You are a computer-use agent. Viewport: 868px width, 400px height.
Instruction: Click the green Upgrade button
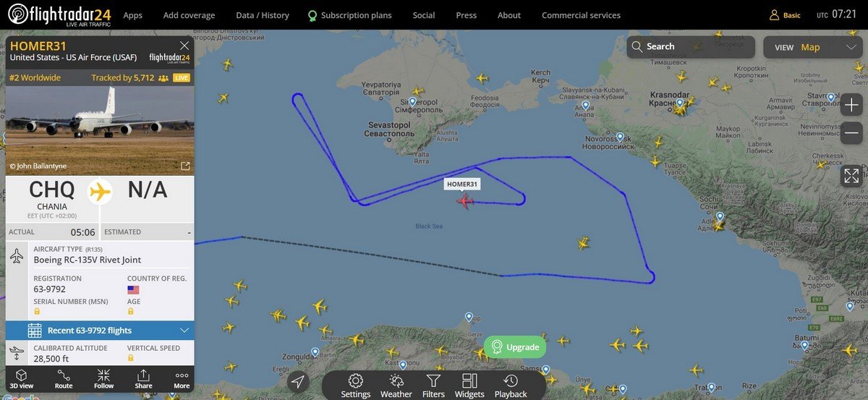(515, 347)
